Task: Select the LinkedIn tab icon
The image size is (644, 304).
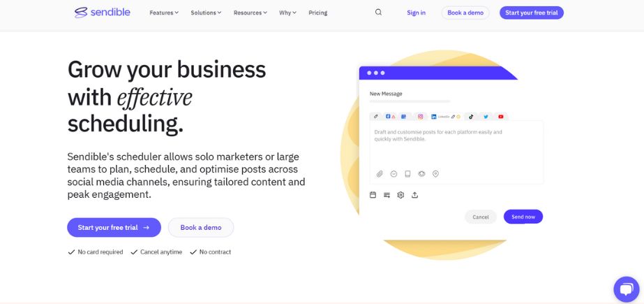Action: (x=434, y=117)
